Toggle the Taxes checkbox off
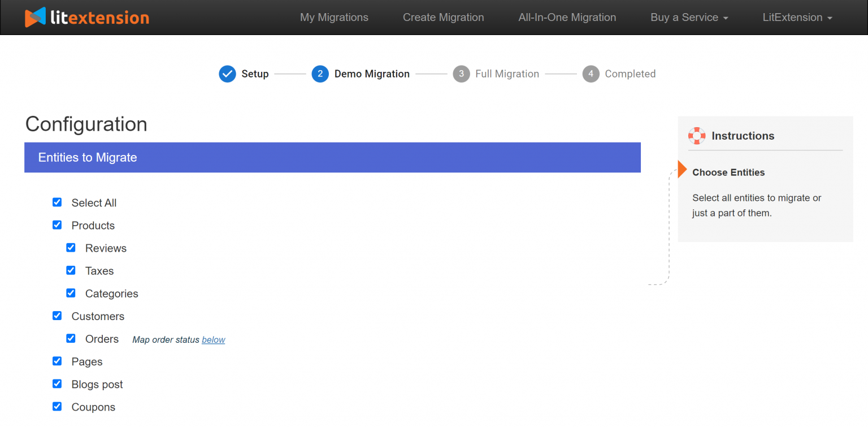Image resolution: width=868 pixels, height=427 pixels. (x=71, y=270)
